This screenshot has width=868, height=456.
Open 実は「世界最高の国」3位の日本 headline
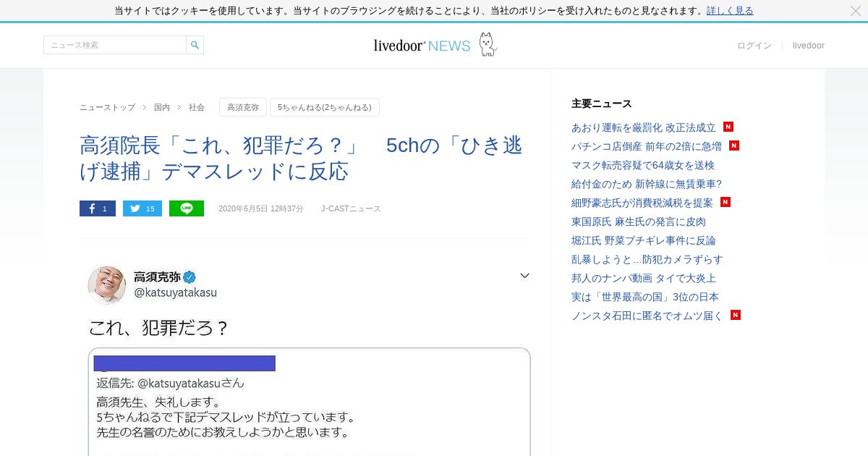(x=645, y=297)
